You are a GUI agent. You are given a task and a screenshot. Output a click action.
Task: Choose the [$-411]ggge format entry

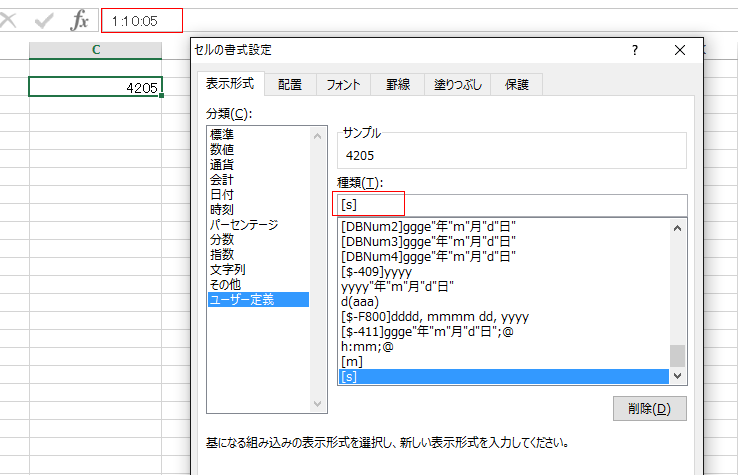[x=504, y=332]
